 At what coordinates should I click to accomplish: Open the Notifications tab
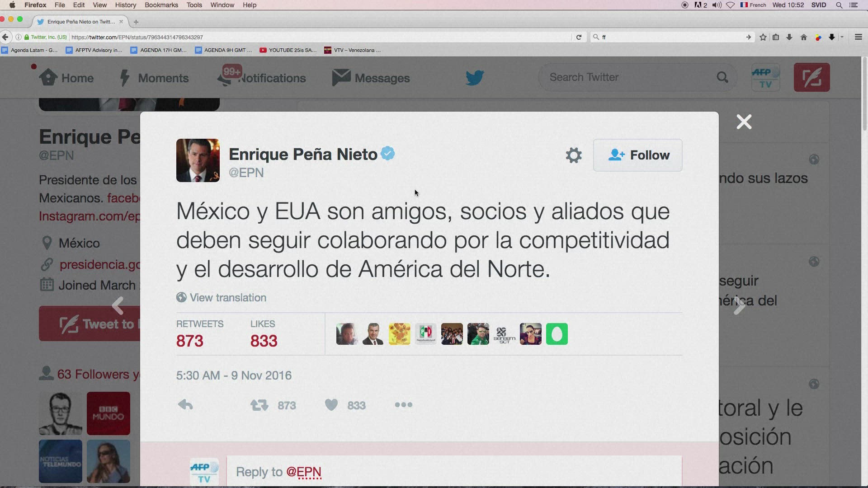pyautogui.click(x=262, y=78)
